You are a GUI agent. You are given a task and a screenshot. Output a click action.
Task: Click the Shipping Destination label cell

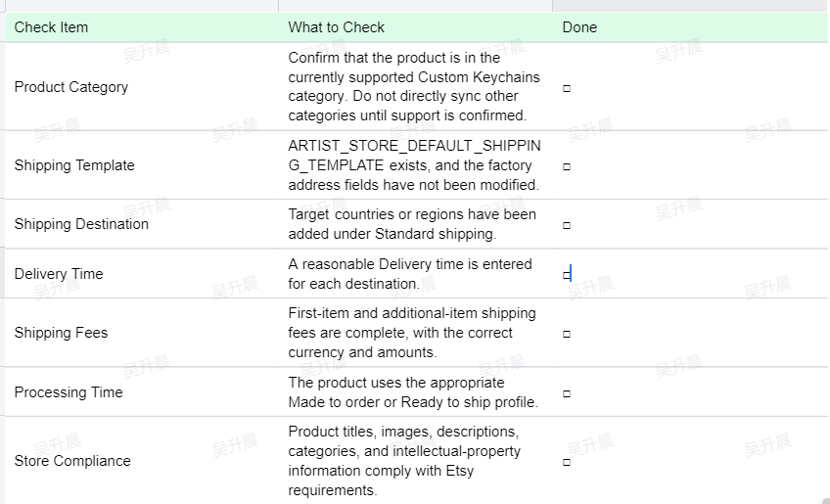(x=142, y=224)
